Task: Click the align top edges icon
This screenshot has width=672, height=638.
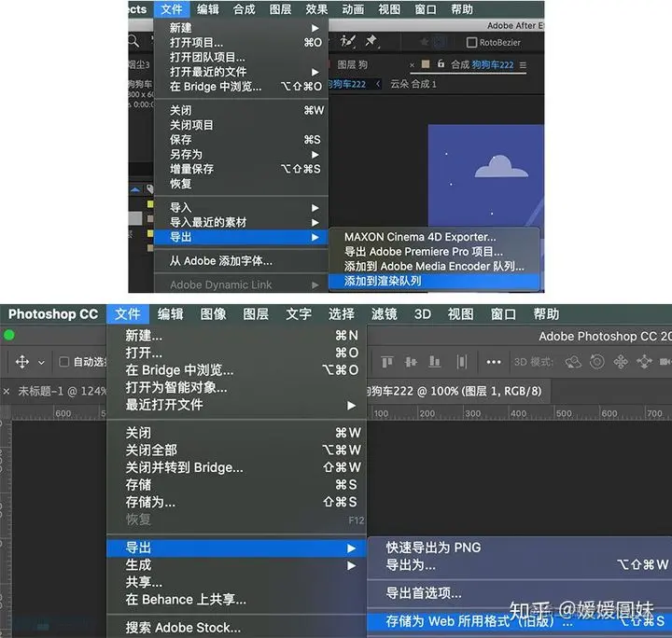Action: pyautogui.click(x=387, y=362)
